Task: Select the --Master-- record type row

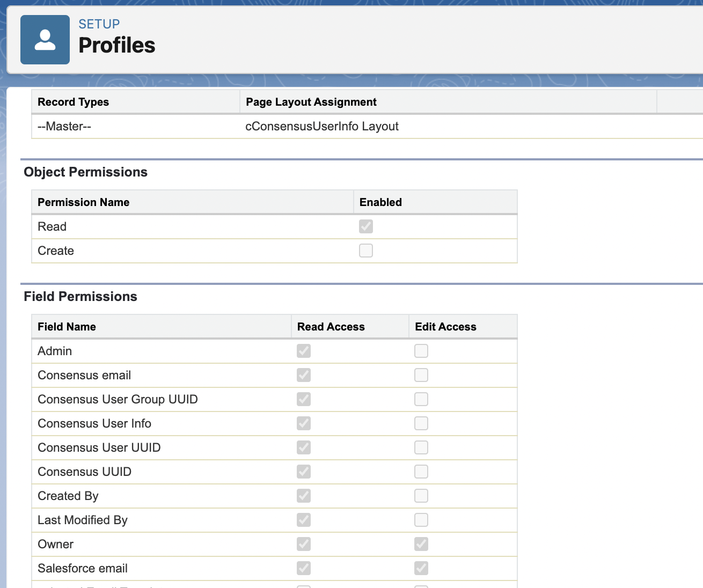Action: coord(64,126)
